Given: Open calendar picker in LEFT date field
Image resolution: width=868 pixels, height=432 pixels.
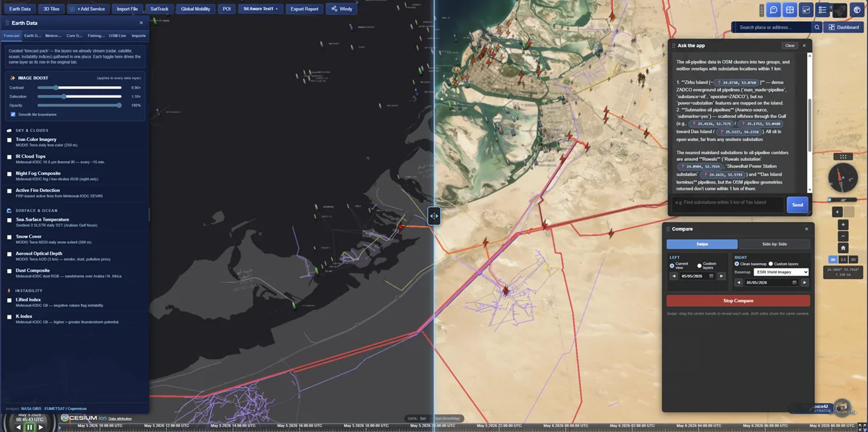Looking at the screenshot, I should [711, 276].
